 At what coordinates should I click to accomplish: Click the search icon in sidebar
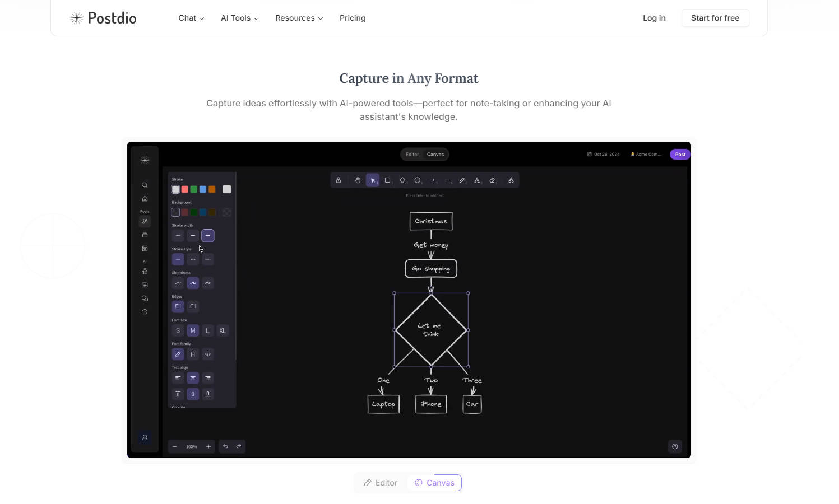[145, 185]
